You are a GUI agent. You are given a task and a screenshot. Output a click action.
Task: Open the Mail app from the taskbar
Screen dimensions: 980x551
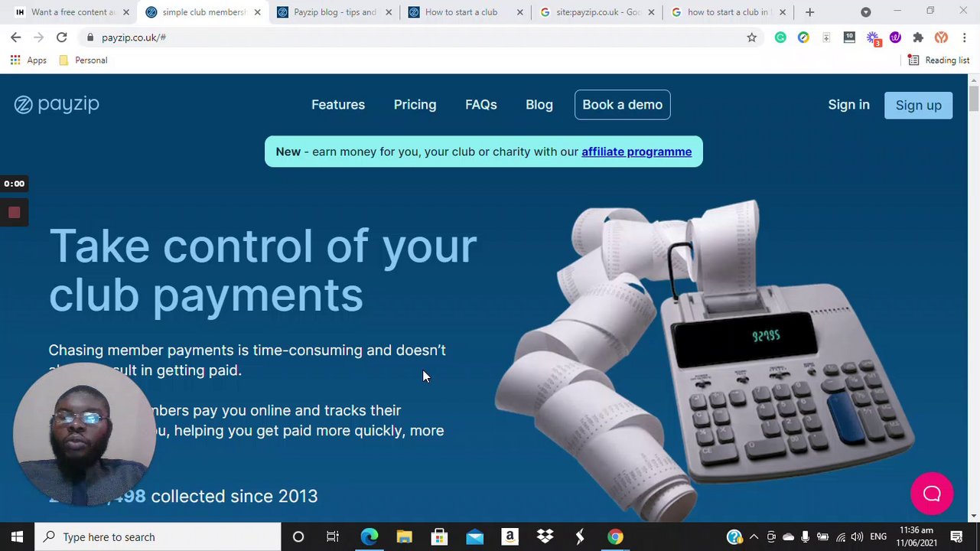pyautogui.click(x=475, y=536)
